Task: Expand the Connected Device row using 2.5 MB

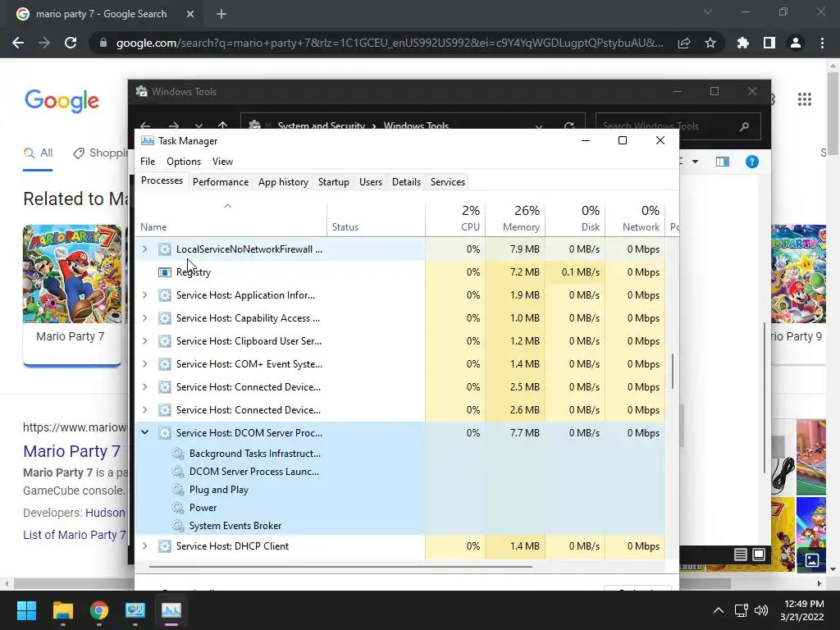Action: click(144, 387)
